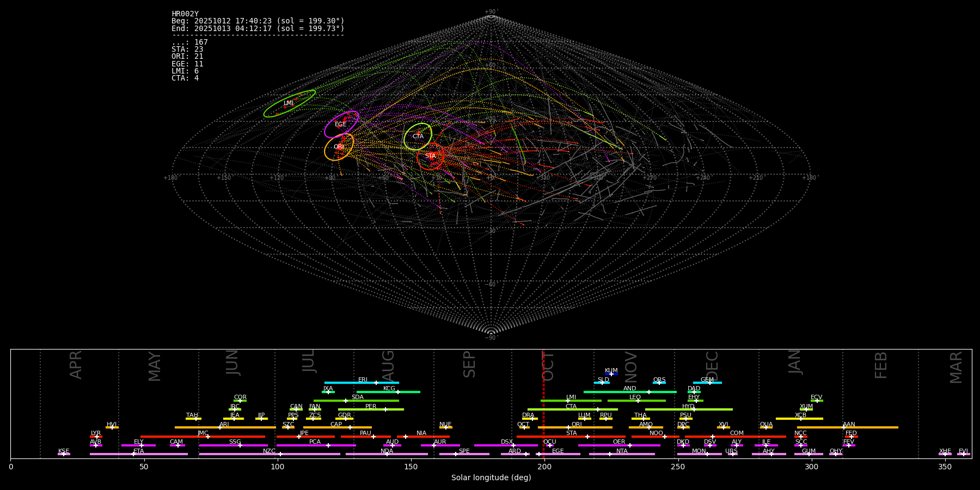The height and width of the screenshot is (490, 980).
Task: Click 'ORI: 21' legend entry
Action: pos(187,57)
